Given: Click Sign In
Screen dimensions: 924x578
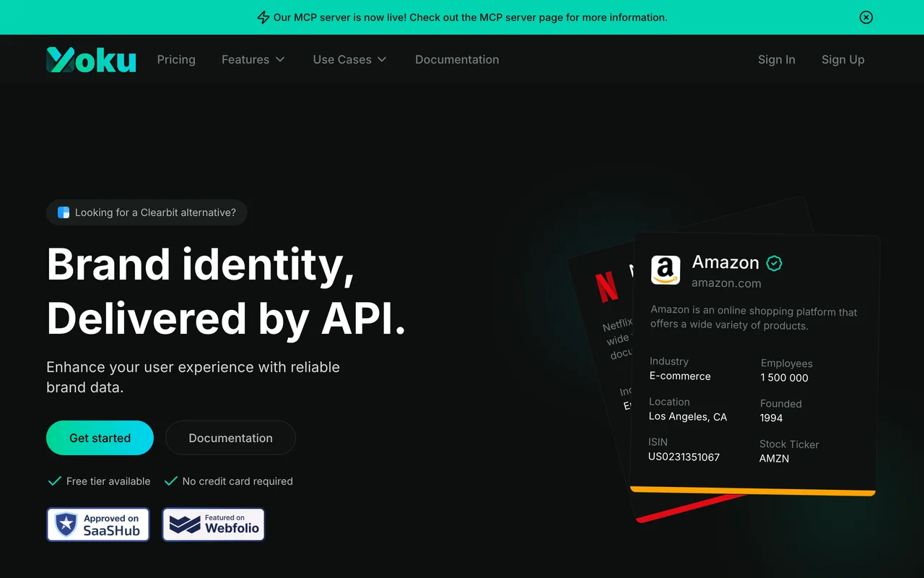Looking at the screenshot, I should 777,59.
